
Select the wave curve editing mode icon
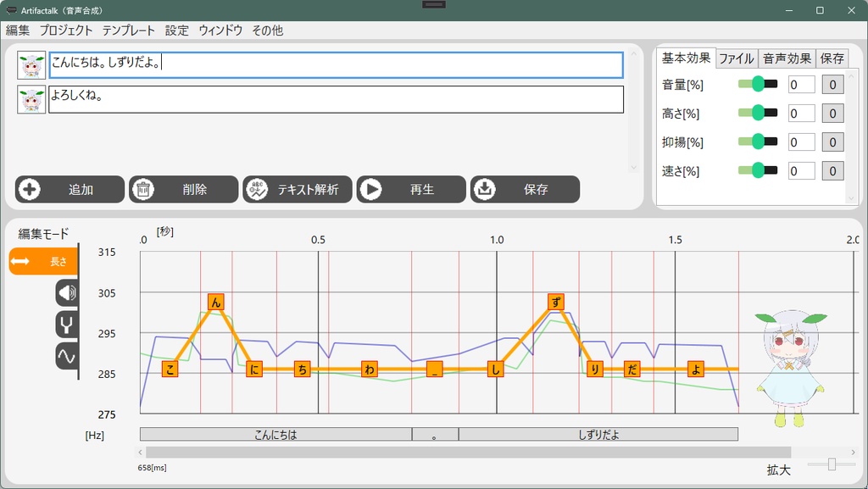(66, 356)
